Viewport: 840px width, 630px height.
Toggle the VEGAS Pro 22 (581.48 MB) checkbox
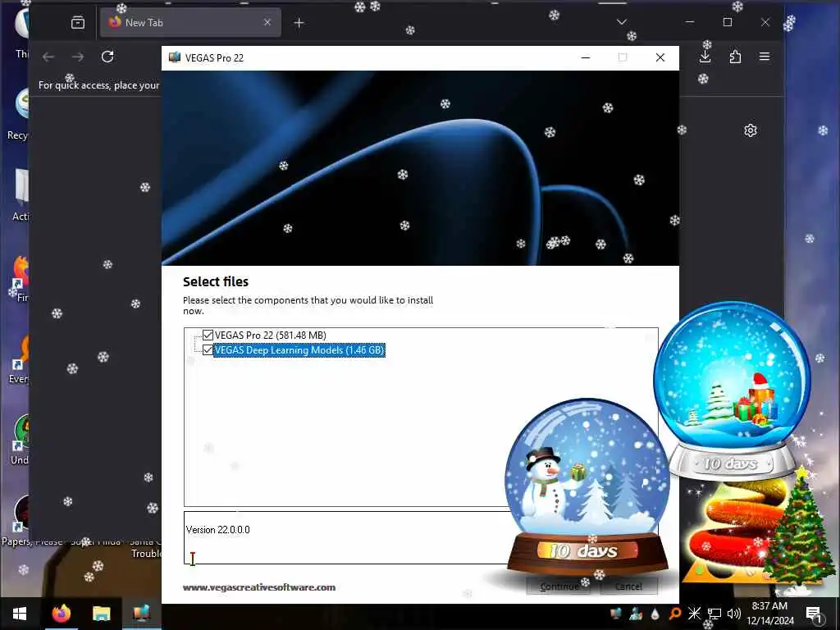pyautogui.click(x=208, y=336)
